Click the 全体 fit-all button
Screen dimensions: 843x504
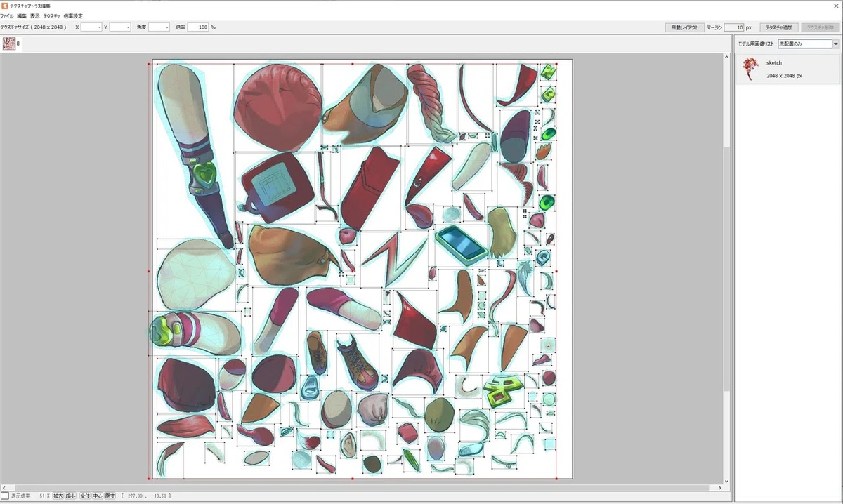(85, 496)
